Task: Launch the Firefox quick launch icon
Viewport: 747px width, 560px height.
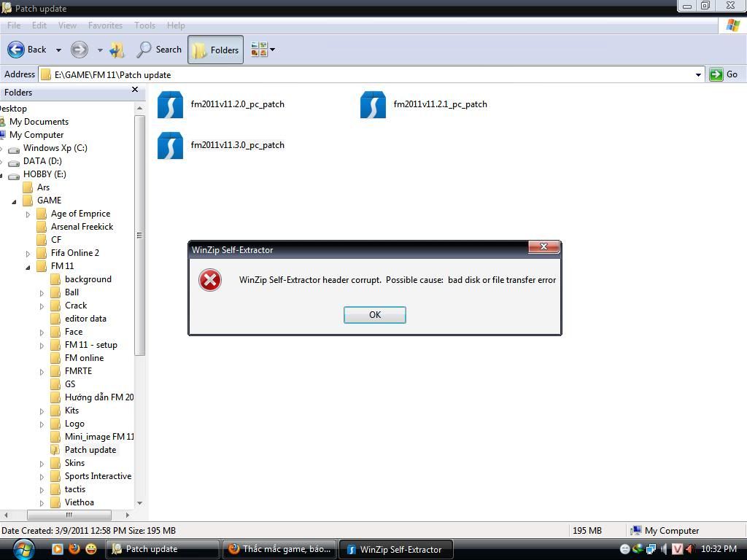Action: click(74, 548)
